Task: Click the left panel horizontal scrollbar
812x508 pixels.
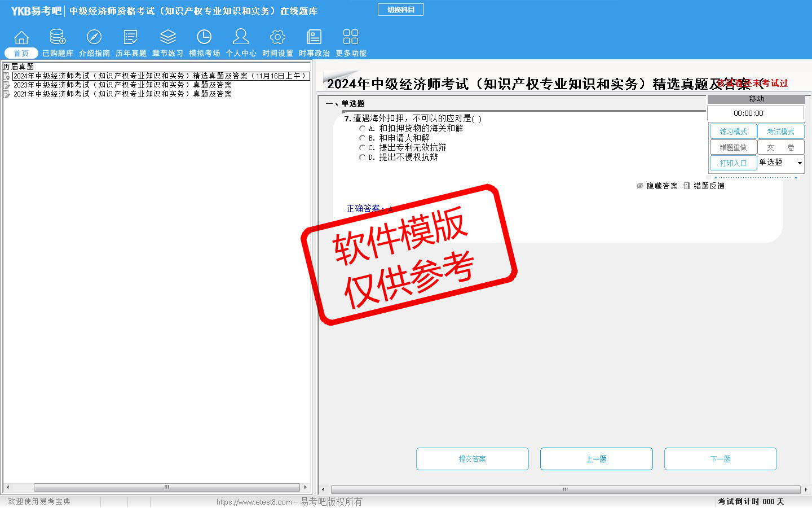Action: pos(166,487)
